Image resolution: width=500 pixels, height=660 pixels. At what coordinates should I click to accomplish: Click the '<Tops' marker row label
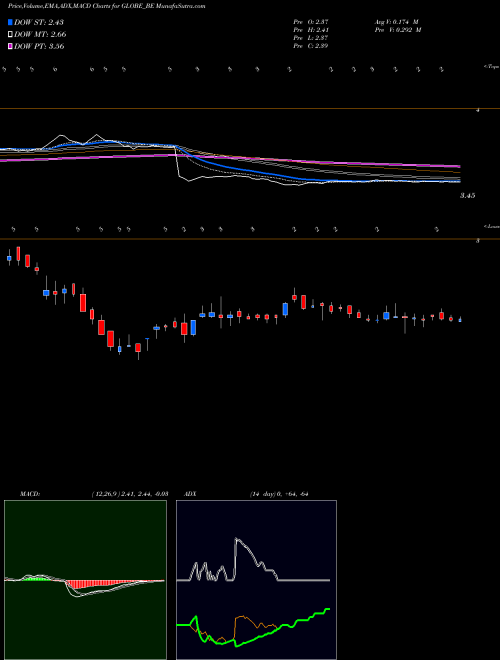[492, 67]
